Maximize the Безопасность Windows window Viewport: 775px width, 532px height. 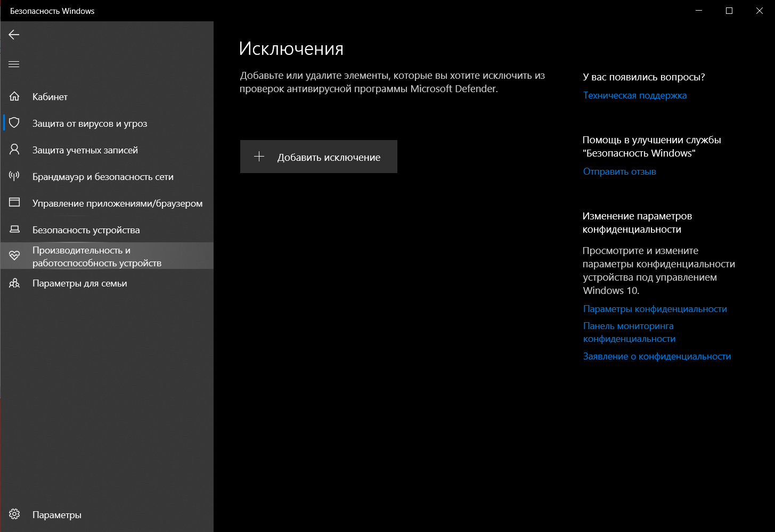tap(729, 11)
